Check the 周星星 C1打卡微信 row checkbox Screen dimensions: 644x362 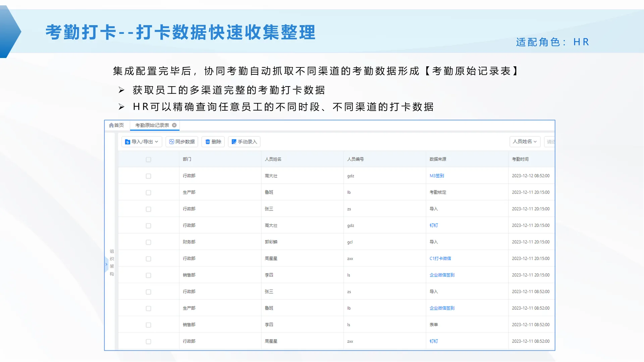[148, 259]
